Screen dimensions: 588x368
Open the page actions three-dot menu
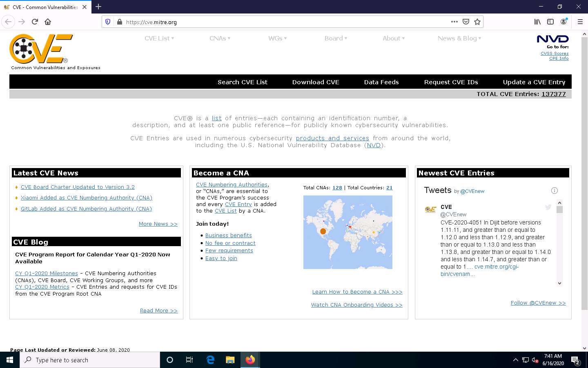(454, 22)
